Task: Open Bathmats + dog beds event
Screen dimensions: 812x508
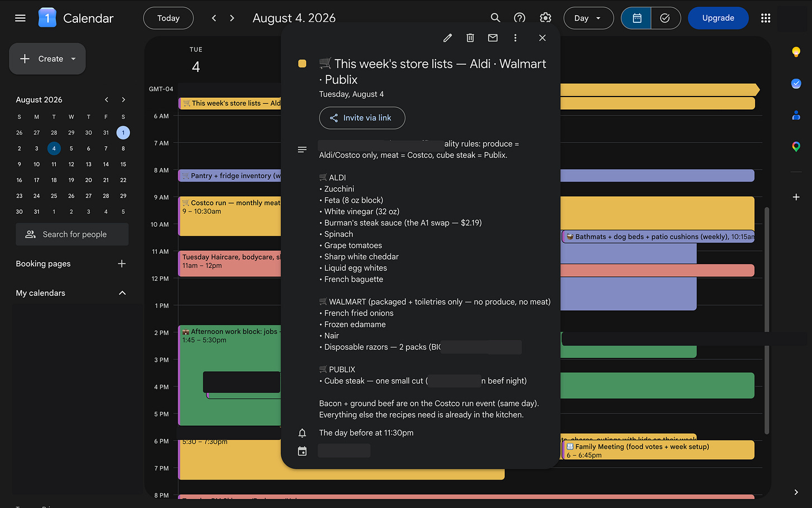Action: [658, 237]
